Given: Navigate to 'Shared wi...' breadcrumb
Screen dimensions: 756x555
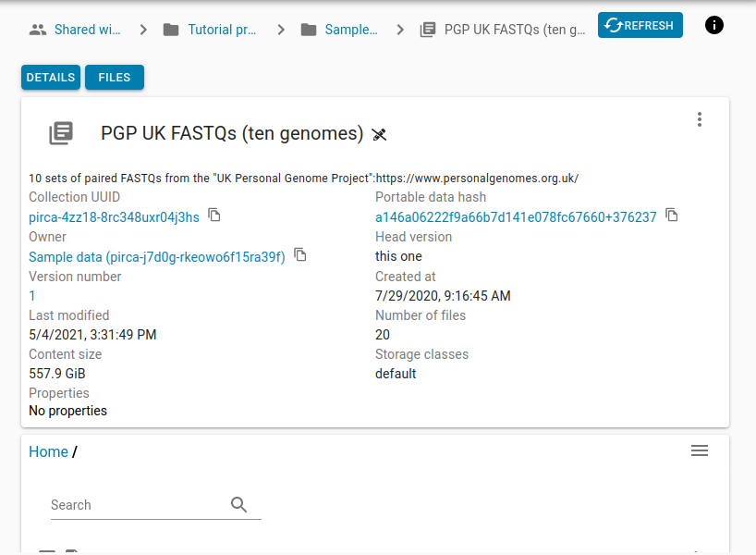Looking at the screenshot, I should [x=87, y=30].
